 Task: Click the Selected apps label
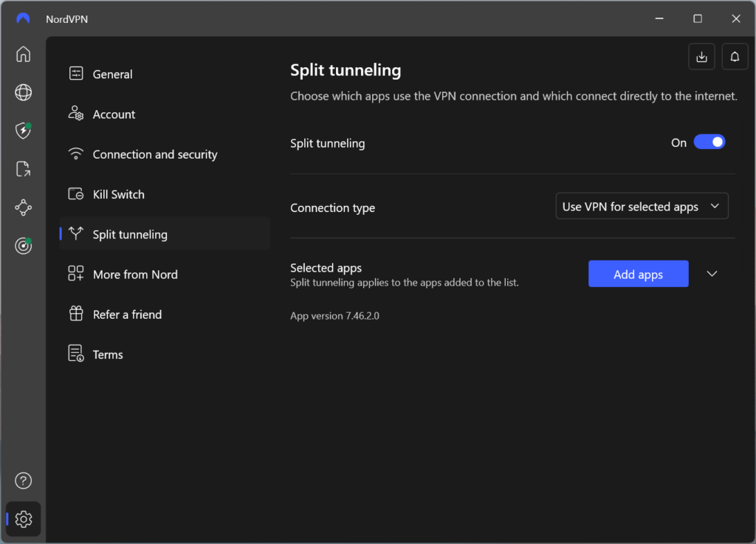point(326,267)
